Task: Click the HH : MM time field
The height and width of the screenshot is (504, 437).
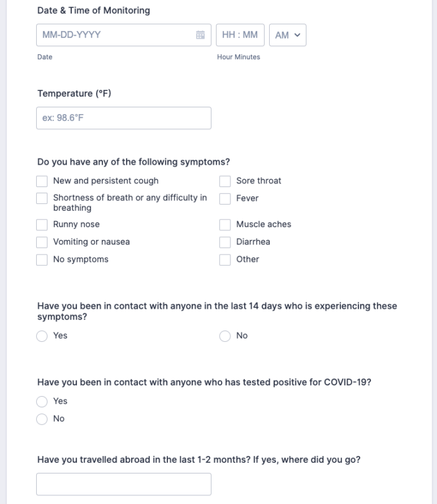Action: coord(240,36)
